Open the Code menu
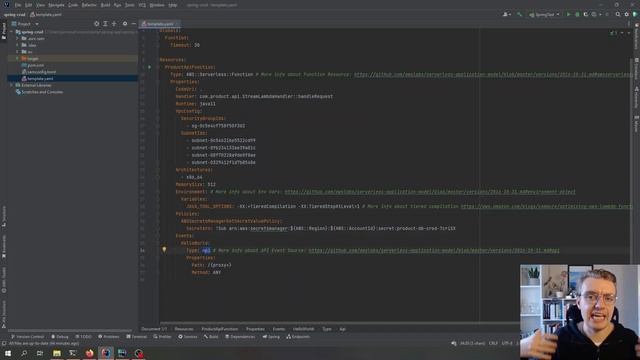This screenshot has height=360, width=640. coord(73,5)
